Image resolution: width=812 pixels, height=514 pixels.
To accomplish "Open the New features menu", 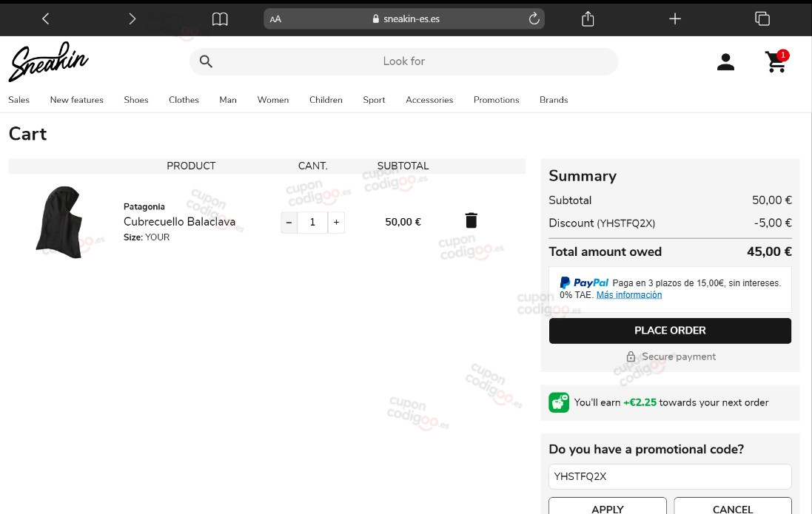I will coord(77,100).
